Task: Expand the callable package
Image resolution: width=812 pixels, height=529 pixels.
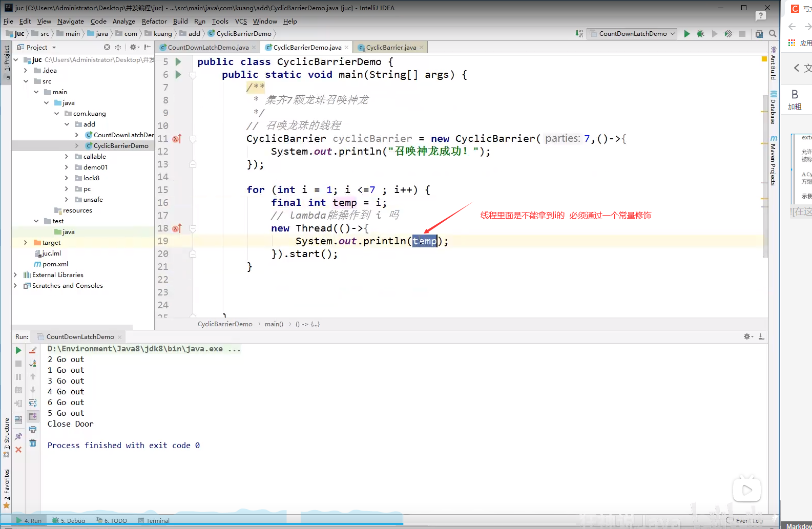Action: (x=67, y=157)
